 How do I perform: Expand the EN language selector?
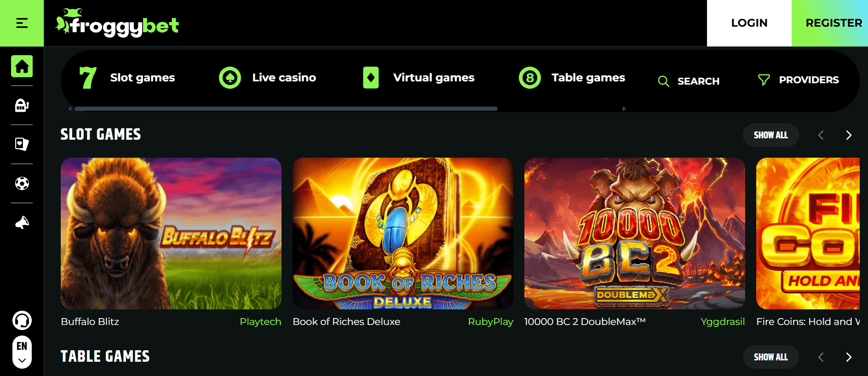coord(22,352)
